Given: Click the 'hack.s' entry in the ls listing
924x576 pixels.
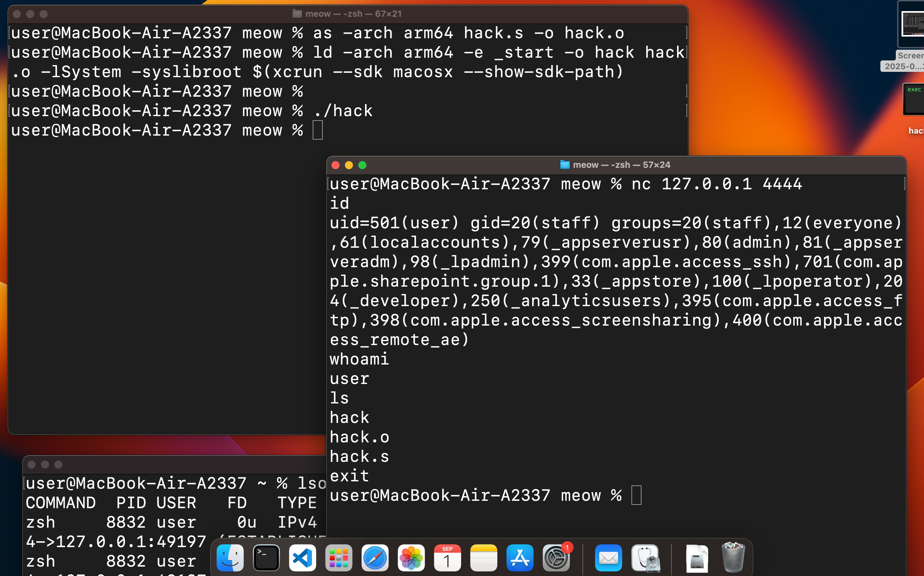Looking at the screenshot, I should (x=359, y=457).
